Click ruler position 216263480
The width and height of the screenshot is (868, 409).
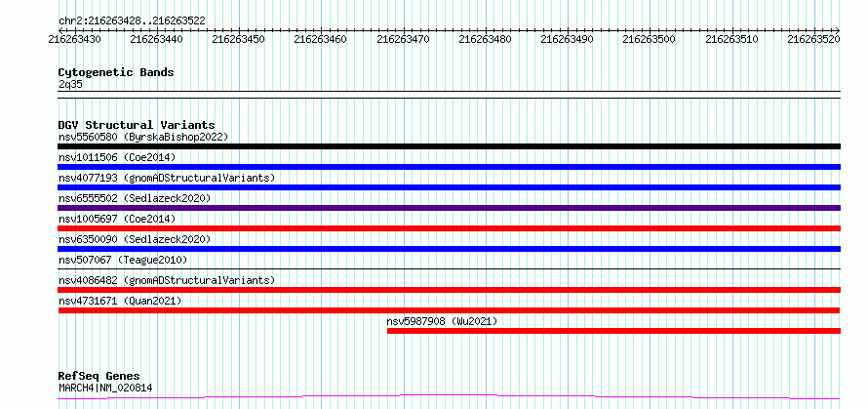click(x=486, y=39)
